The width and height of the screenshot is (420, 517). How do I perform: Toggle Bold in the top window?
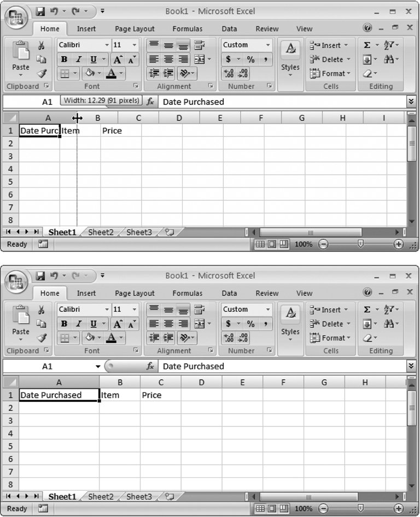pos(64,60)
